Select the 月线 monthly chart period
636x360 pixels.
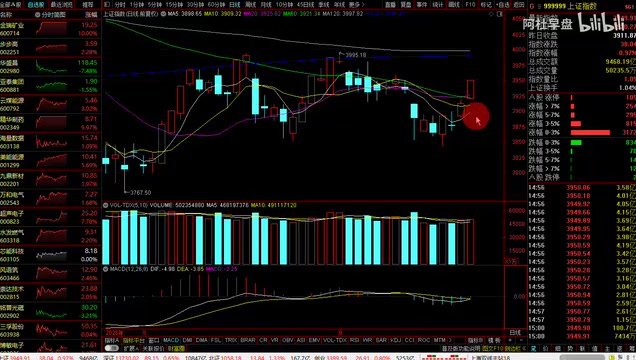(x=266, y=4)
